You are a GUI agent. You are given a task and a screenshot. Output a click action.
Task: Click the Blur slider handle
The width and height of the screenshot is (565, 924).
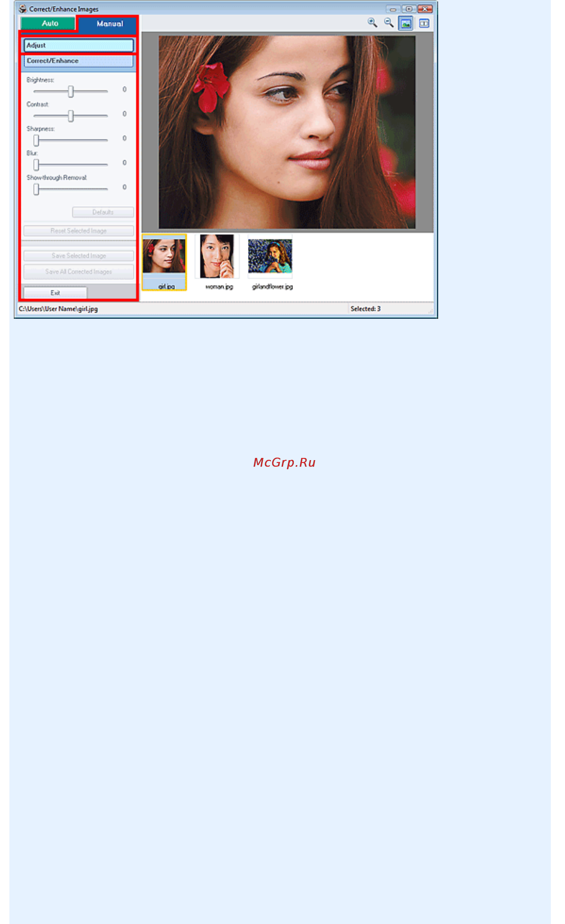[36, 165]
